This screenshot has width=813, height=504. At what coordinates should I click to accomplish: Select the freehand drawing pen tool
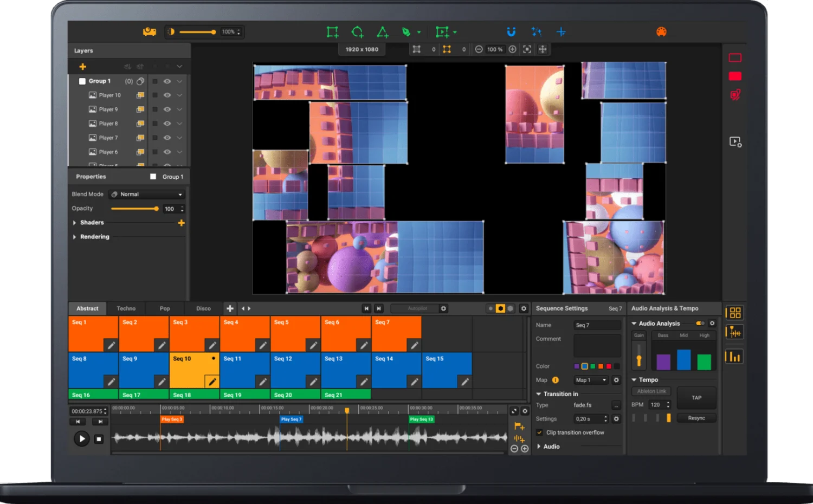(x=406, y=31)
